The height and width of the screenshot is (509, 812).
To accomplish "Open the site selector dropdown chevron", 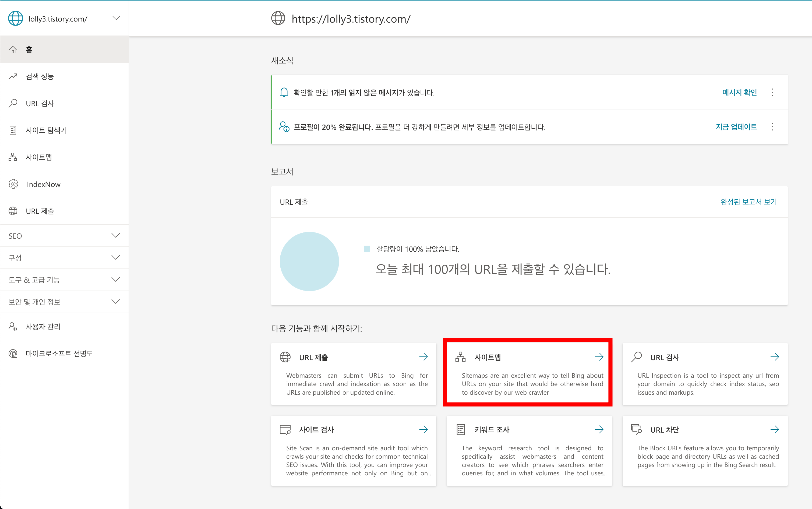I will pos(116,18).
